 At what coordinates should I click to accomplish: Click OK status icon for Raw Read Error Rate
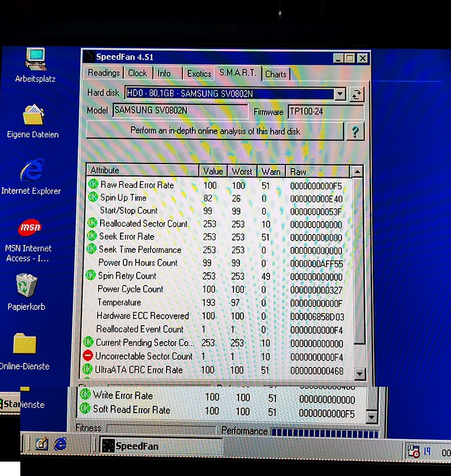point(93,183)
